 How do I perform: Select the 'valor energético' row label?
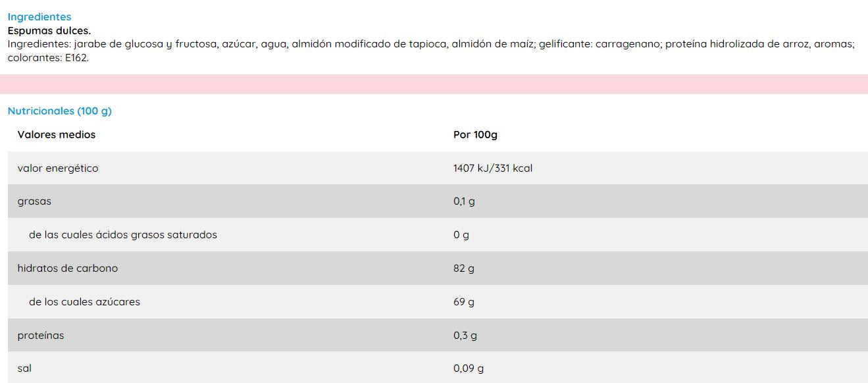point(58,168)
